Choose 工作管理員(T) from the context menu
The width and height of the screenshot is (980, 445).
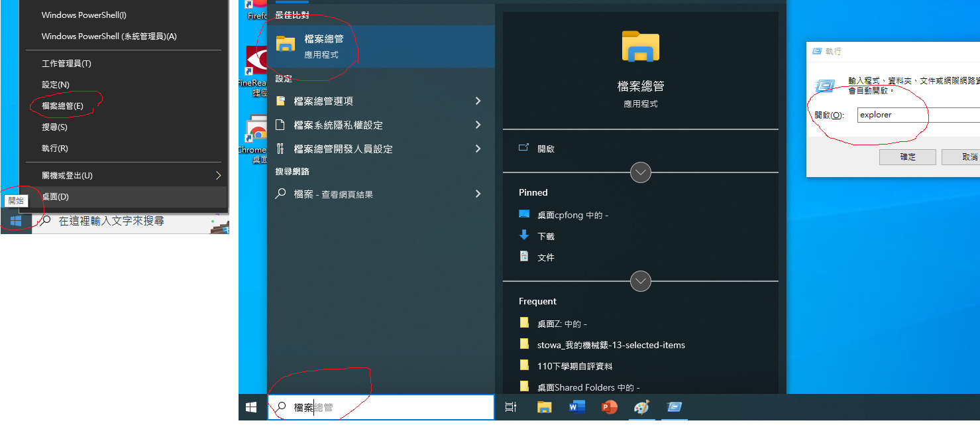(x=66, y=64)
